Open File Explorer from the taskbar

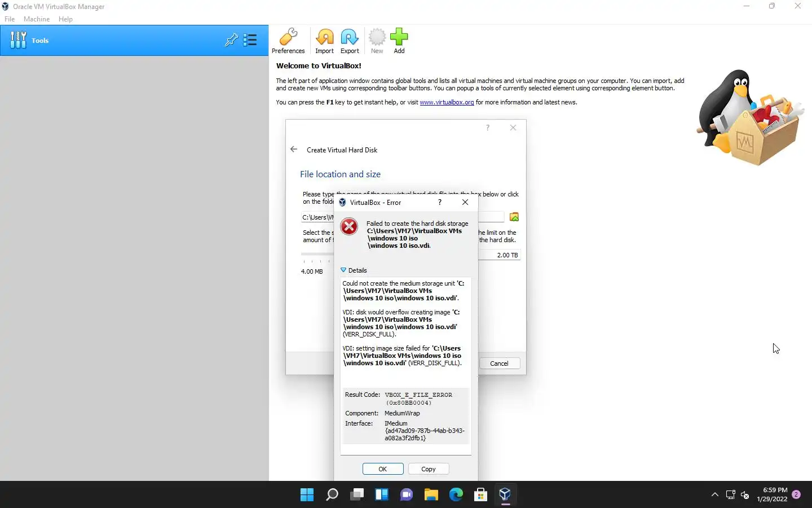(431, 494)
